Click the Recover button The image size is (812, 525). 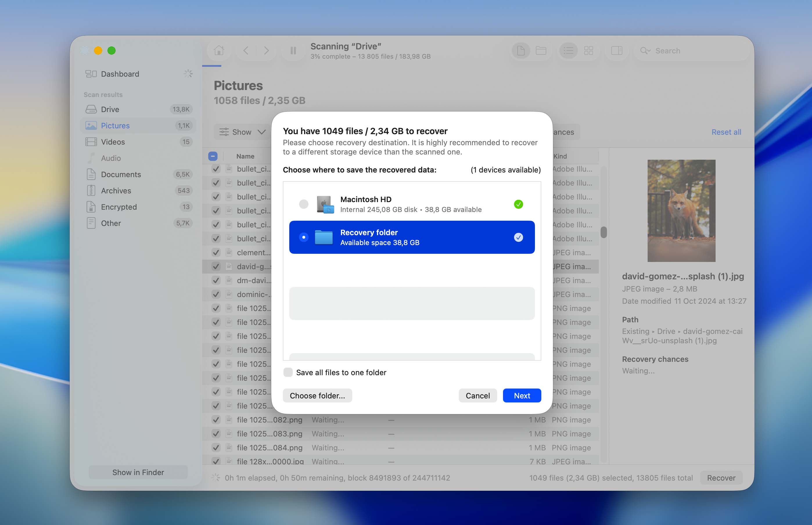point(721,478)
